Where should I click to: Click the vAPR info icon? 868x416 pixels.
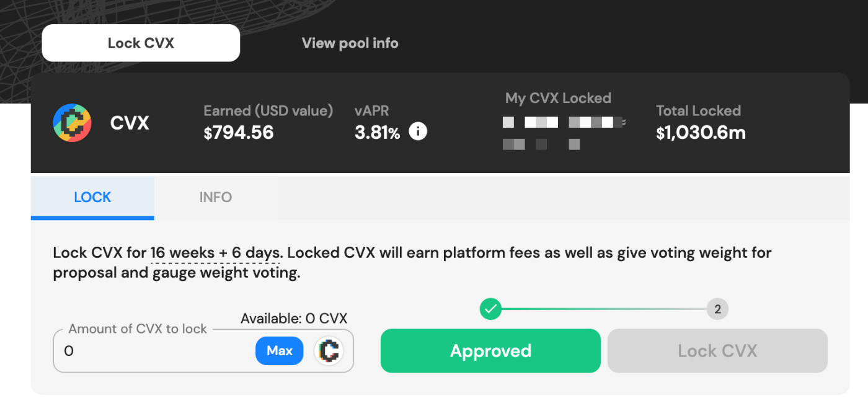(x=418, y=131)
